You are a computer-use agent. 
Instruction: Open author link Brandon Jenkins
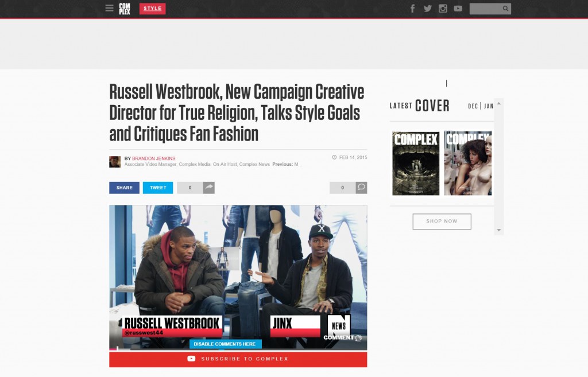click(154, 158)
